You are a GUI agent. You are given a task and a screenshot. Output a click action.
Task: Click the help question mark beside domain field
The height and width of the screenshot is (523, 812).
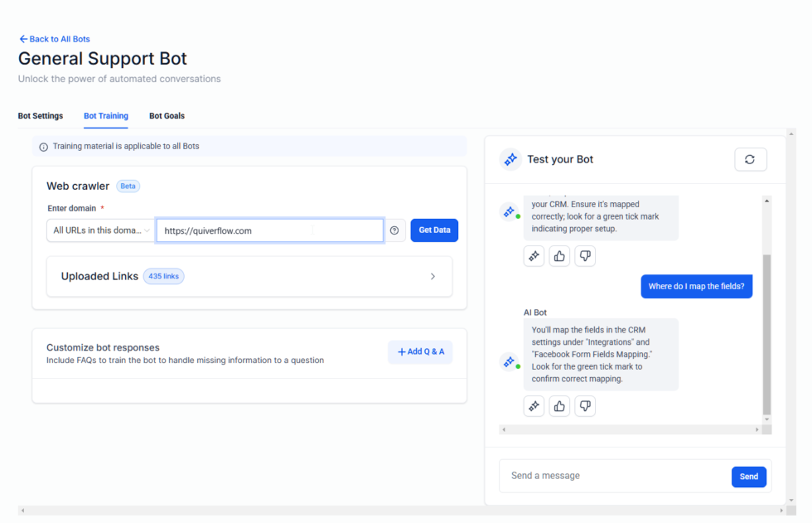(394, 230)
